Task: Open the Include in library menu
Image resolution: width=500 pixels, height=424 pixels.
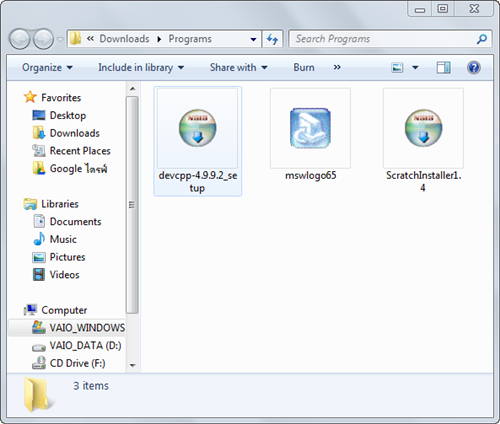Action: [x=141, y=68]
